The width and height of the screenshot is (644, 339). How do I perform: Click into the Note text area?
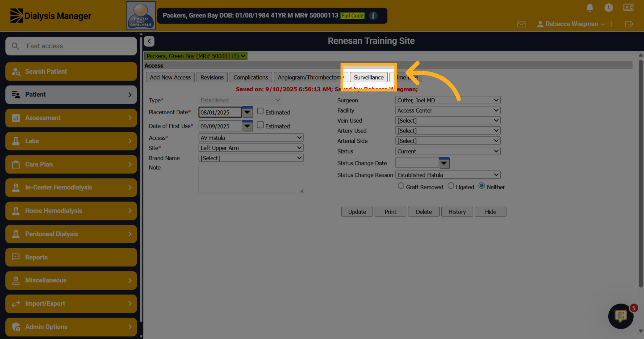click(251, 179)
